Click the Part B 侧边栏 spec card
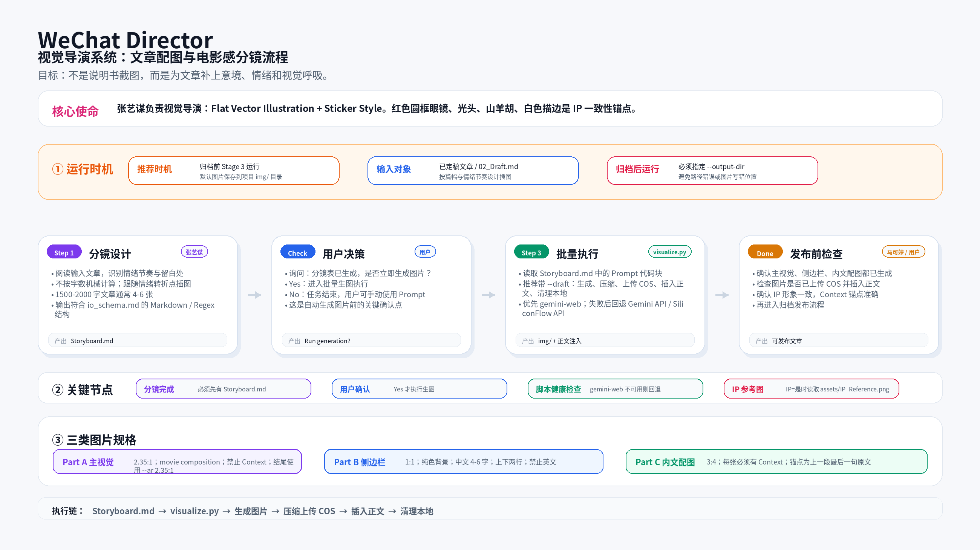Screen dimensions: 980x550 [463, 461]
